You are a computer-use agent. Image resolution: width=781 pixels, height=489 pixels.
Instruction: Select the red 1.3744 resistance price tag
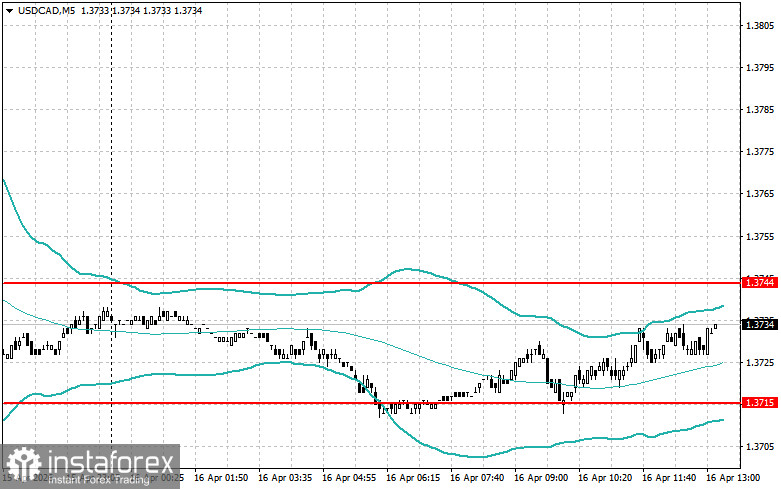coord(759,283)
